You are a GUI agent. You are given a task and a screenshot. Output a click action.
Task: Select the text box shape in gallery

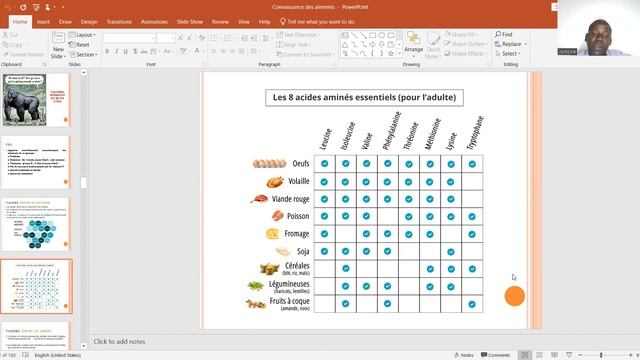pos(345,36)
